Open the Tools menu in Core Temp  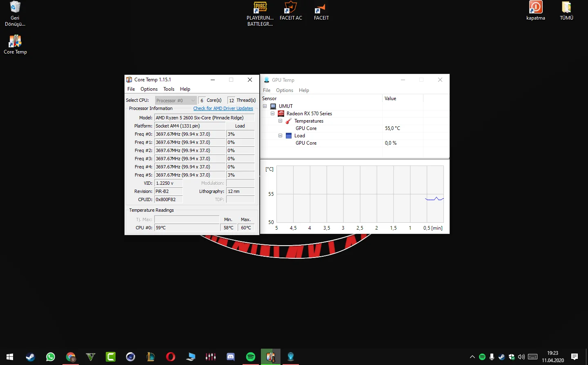pyautogui.click(x=169, y=89)
